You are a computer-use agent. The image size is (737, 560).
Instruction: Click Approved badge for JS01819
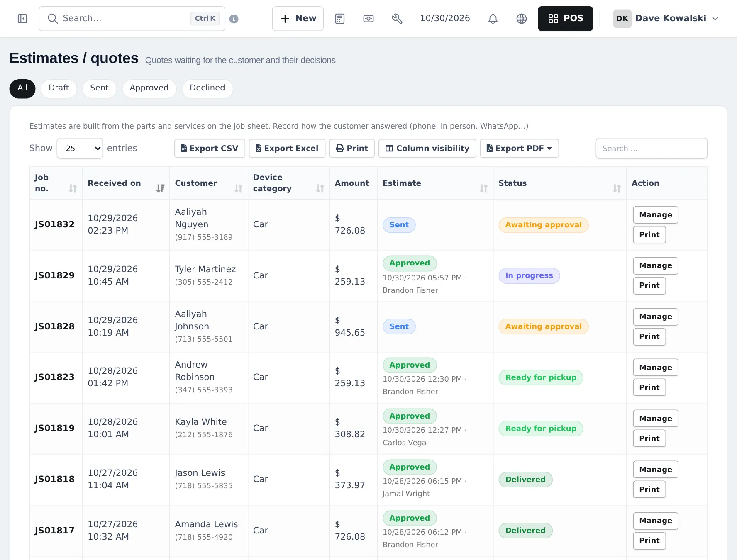pyautogui.click(x=409, y=416)
